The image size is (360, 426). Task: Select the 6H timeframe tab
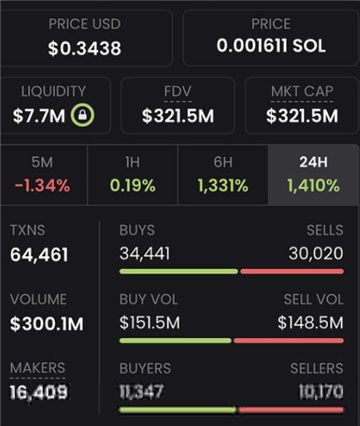(223, 175)
